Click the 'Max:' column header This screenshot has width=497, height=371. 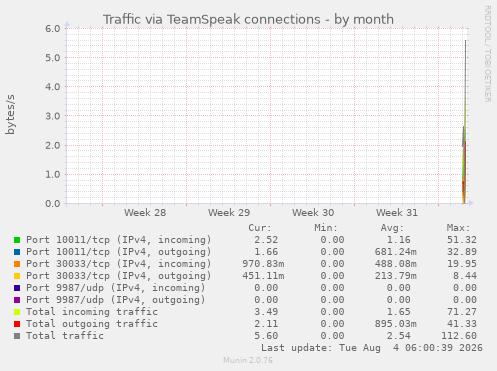[458, 228]
